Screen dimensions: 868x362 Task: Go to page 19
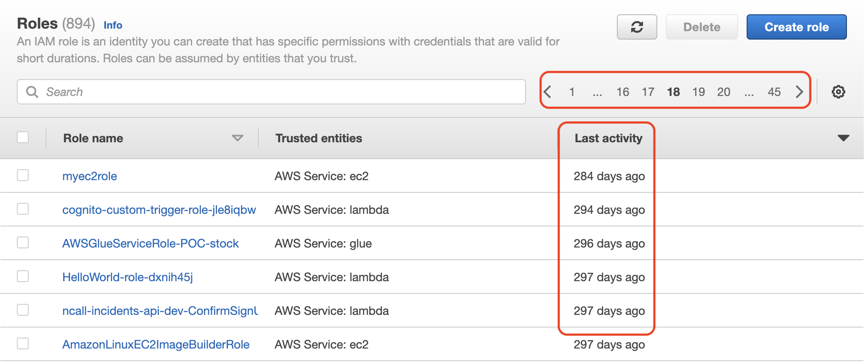[x=698, y=92]
